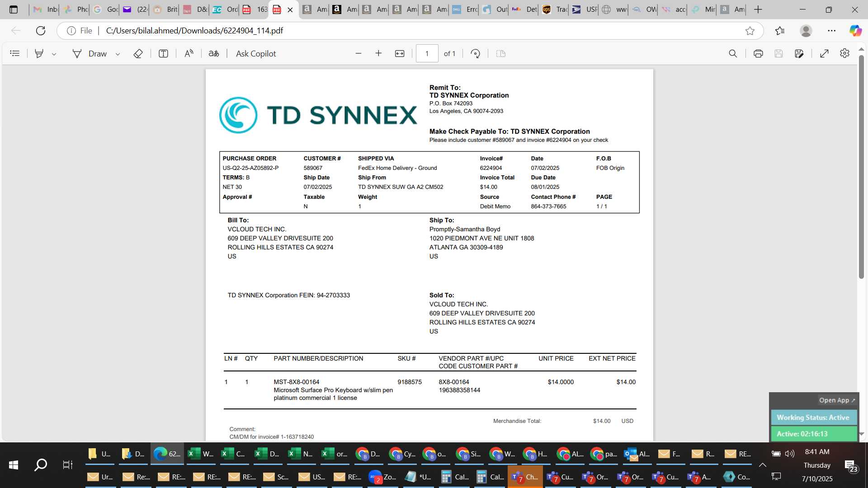Click the Save as icon with pen
868x488 pixels.
pos(799,53)
